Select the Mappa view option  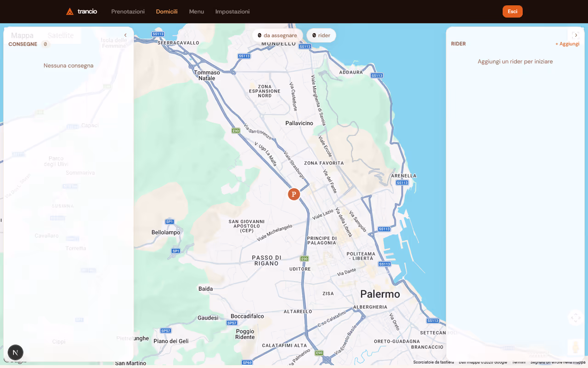point(23,35)
